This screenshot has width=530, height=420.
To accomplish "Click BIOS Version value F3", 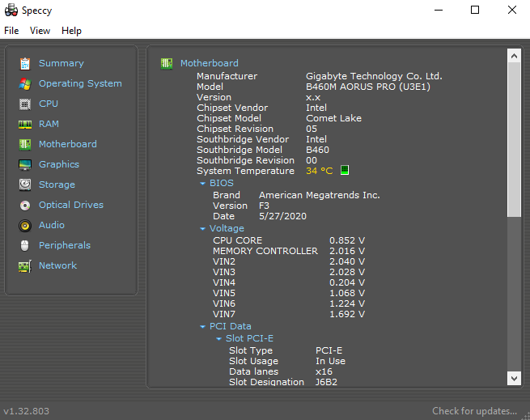I will (x=264, y=206).
